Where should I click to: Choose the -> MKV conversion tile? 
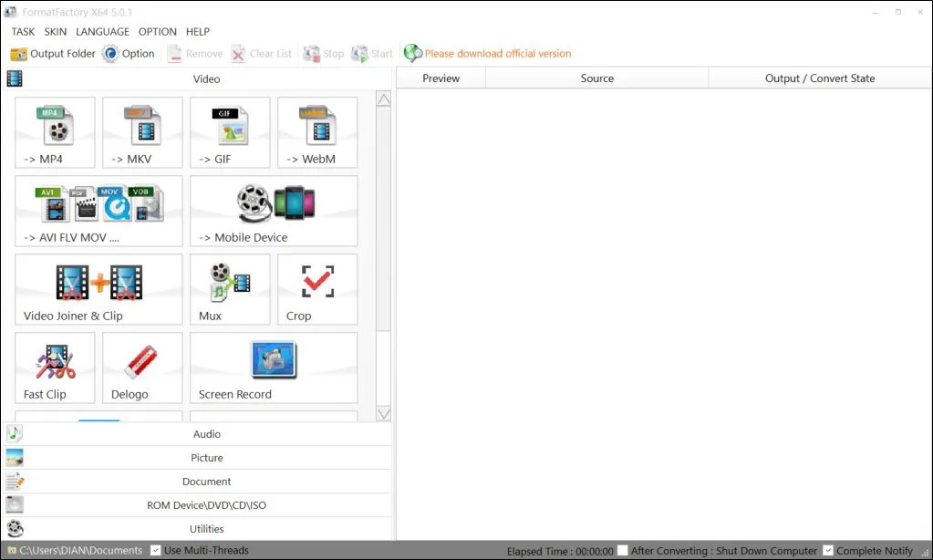142,132
